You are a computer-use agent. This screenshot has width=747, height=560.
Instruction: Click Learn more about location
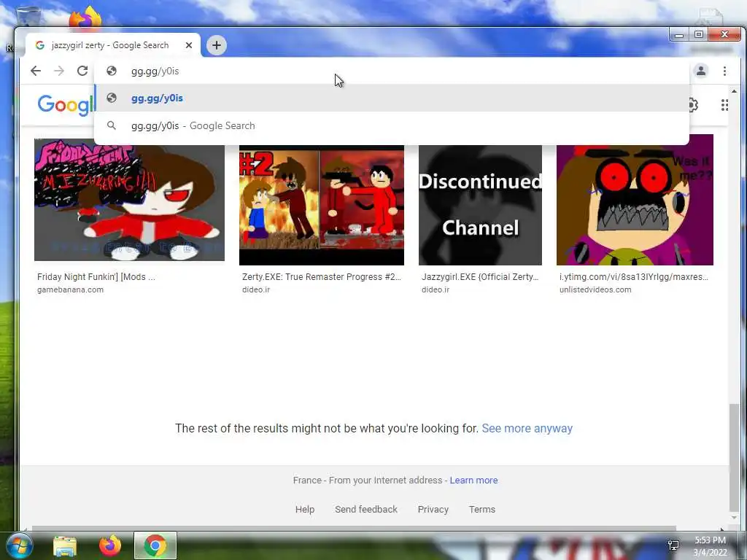coord(473,480)
